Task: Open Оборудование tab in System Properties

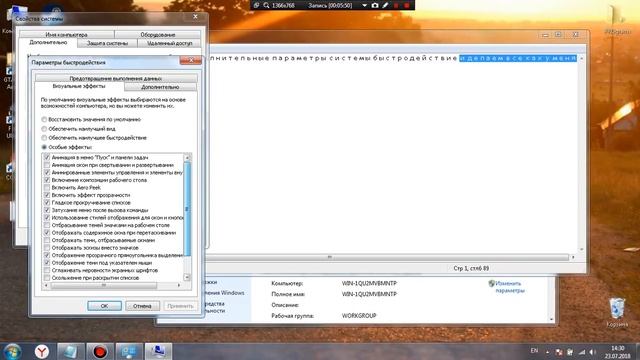Action: (x=158, y=35)
